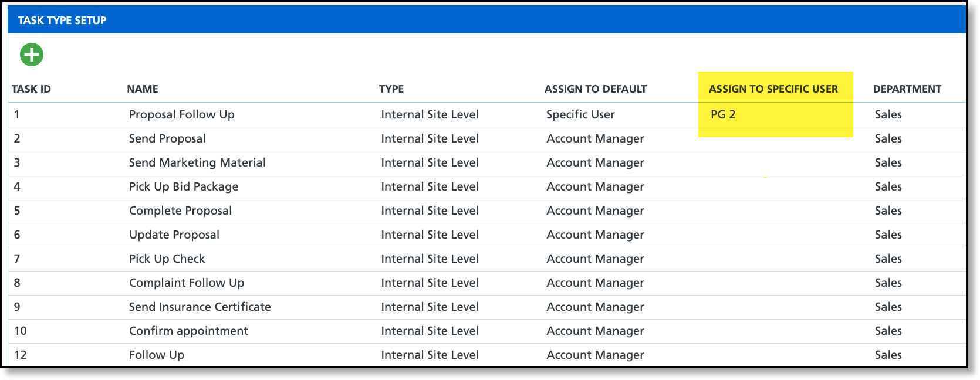980x380 pixels.
Task: Sort by the Task ID column header
Action: (x=32, y=89)
